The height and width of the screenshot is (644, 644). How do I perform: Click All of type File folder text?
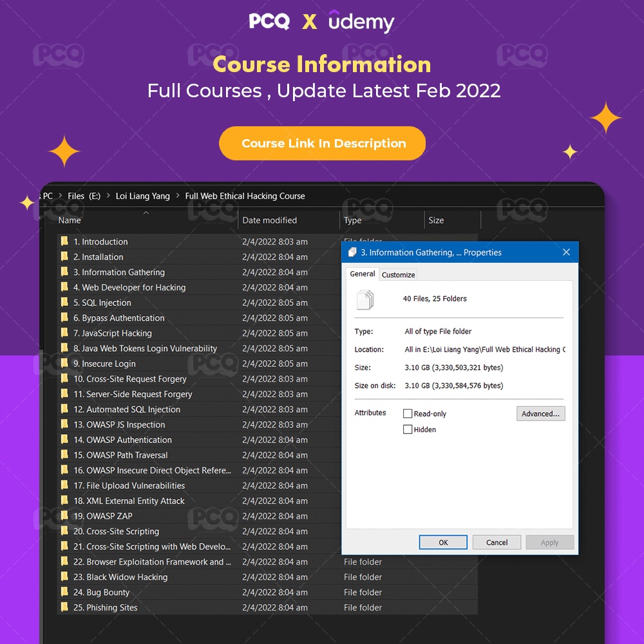tap(438, 331)
